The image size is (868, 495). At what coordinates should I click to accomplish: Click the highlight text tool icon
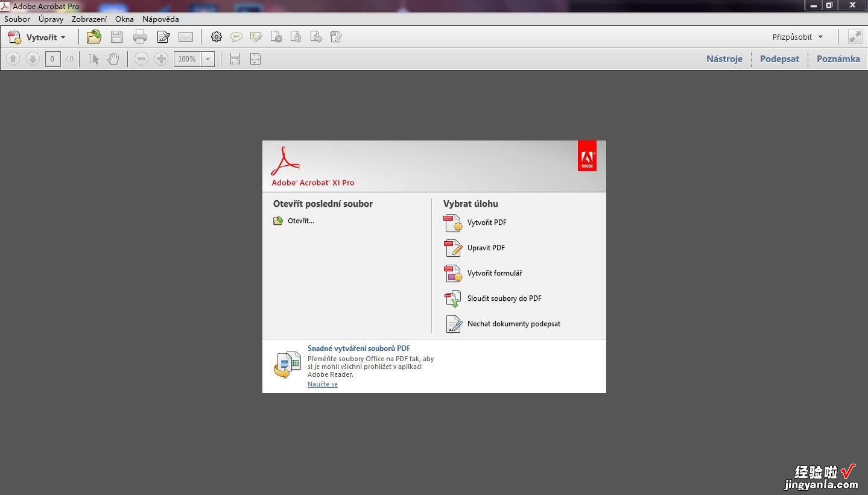(x=256, y=37)
